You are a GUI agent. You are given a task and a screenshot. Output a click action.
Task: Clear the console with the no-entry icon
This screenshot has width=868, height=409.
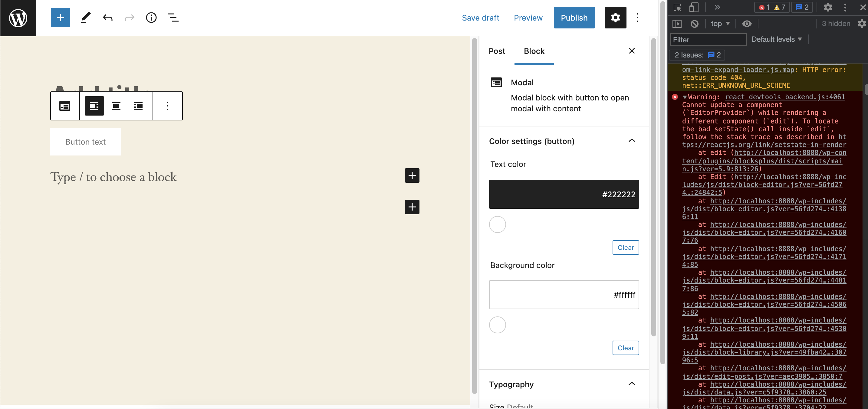pyautogui.click(x=695, y=24)
